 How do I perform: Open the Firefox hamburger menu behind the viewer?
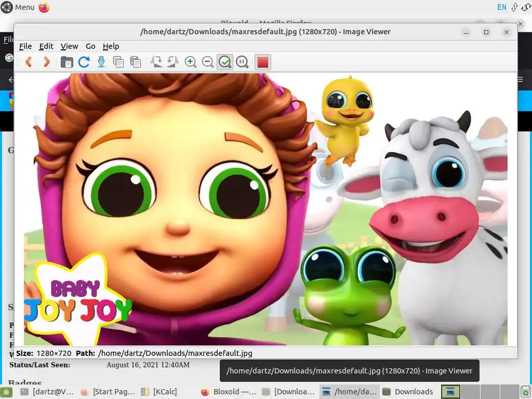pyautogui.click(x=521, y=79)
